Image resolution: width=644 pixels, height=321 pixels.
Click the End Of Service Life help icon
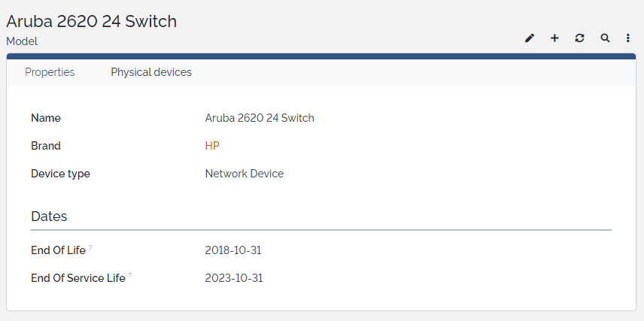130,275
